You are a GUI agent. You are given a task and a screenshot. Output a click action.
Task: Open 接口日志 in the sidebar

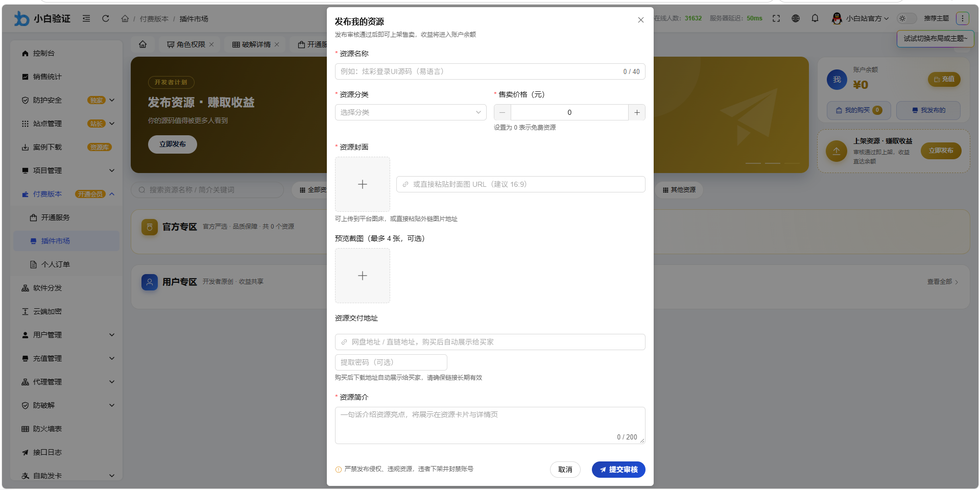coord(66,452)
